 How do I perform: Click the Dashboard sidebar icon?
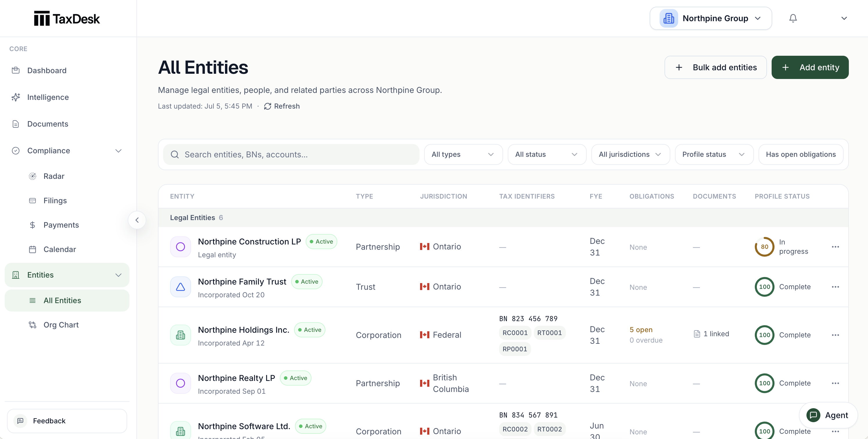click(x=16, y=71)
